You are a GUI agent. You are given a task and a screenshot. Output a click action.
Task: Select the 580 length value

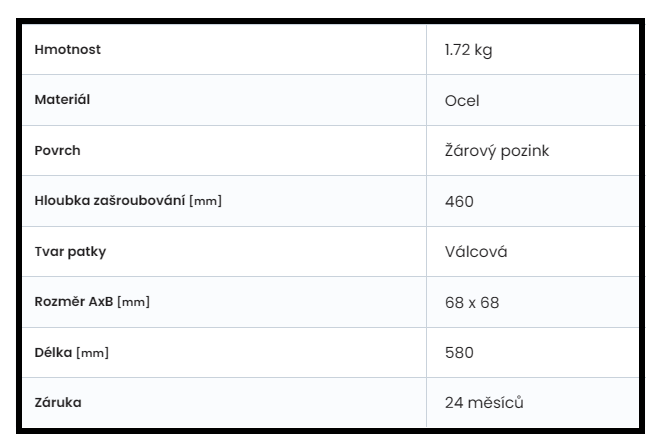coord(459,352)
